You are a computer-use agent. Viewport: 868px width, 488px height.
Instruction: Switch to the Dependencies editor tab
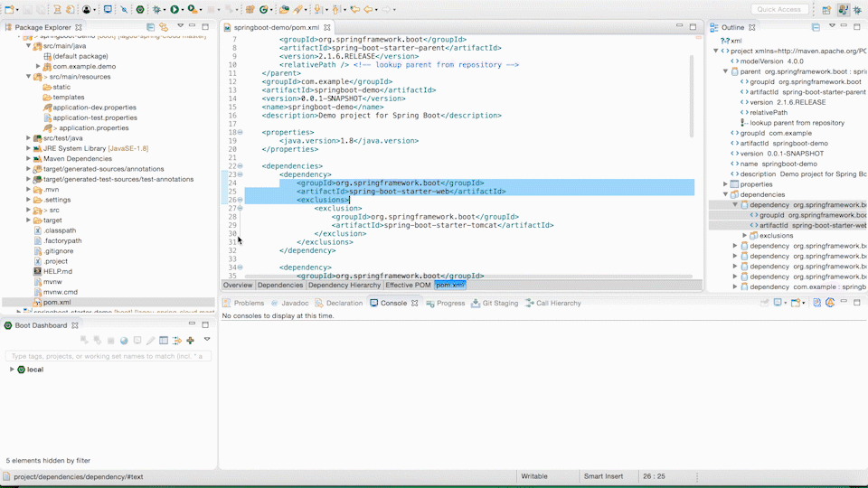tap(280, 285)
